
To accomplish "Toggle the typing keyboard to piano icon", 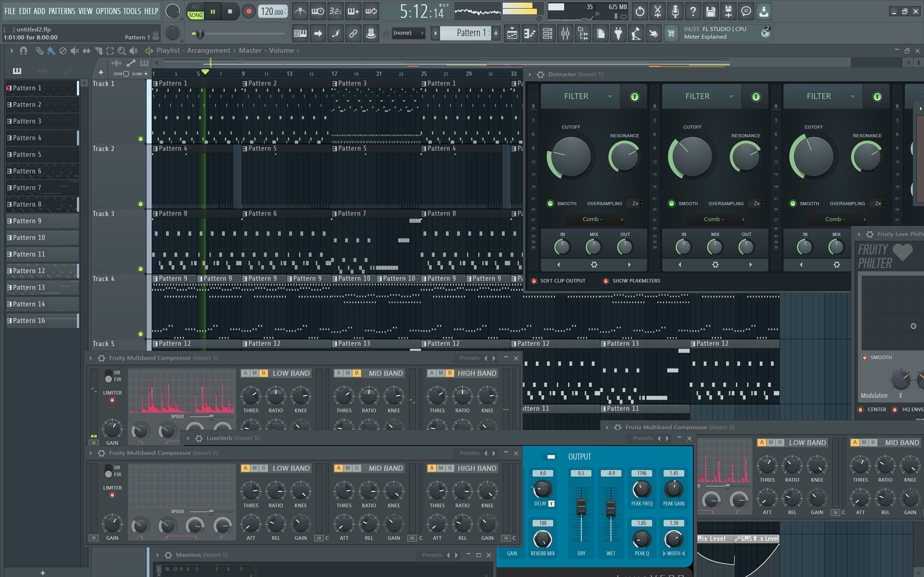I will point(300,34).
